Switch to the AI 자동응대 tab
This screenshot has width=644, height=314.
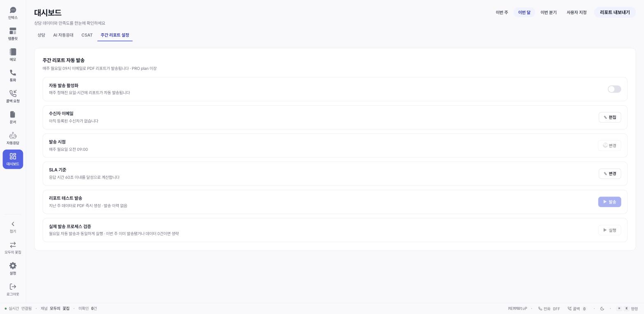pos(63,35)
